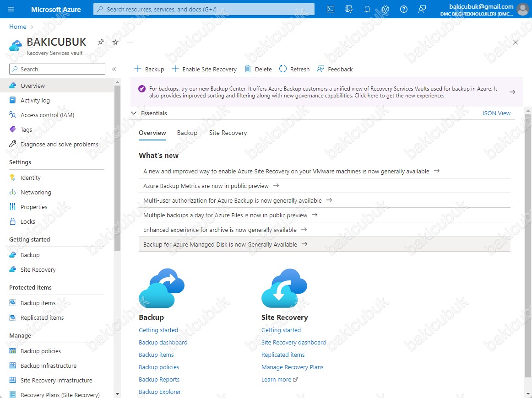The image size is (532, 398).
Task: Click the large Site Recovery cloud icon
Action: tap(284, 288)
